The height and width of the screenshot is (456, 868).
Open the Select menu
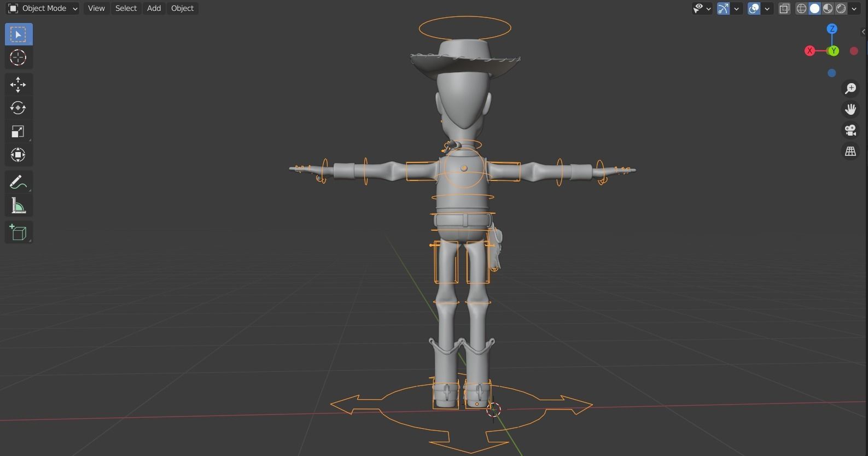tap(126, 8)
